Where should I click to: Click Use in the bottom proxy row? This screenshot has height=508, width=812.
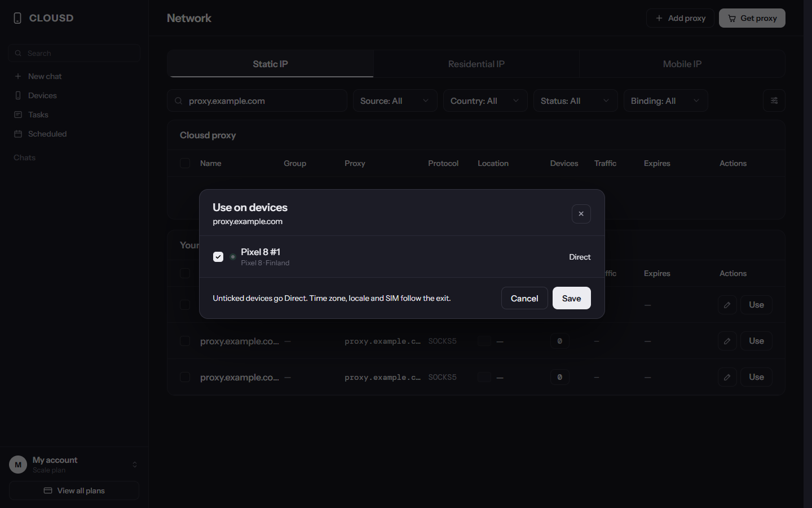756,377
